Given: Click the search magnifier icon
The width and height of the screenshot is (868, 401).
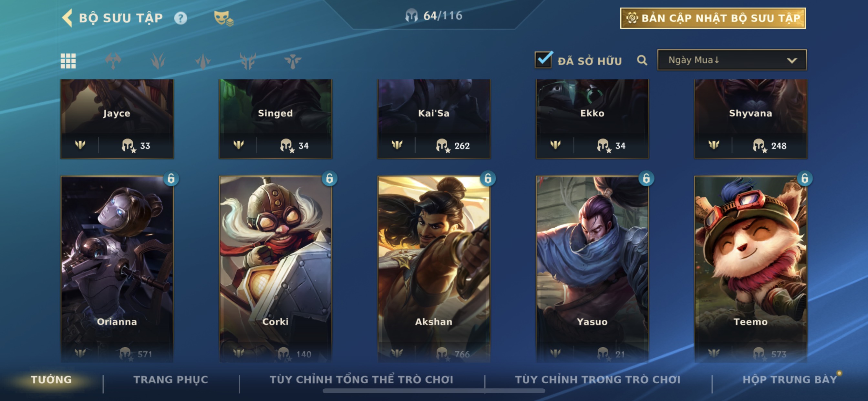Looking at the screenshot, I should point(642,60).
